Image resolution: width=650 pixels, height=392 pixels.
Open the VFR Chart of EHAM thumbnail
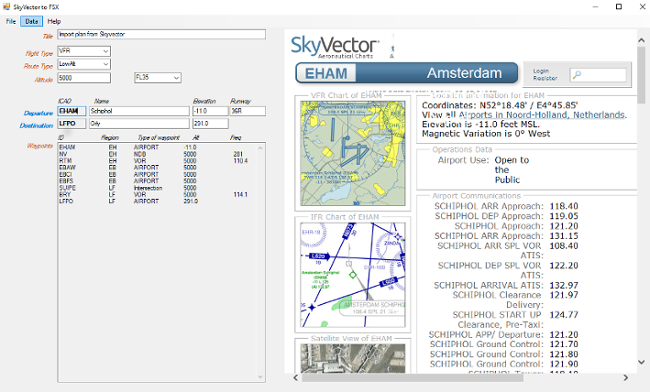(353, 153)
